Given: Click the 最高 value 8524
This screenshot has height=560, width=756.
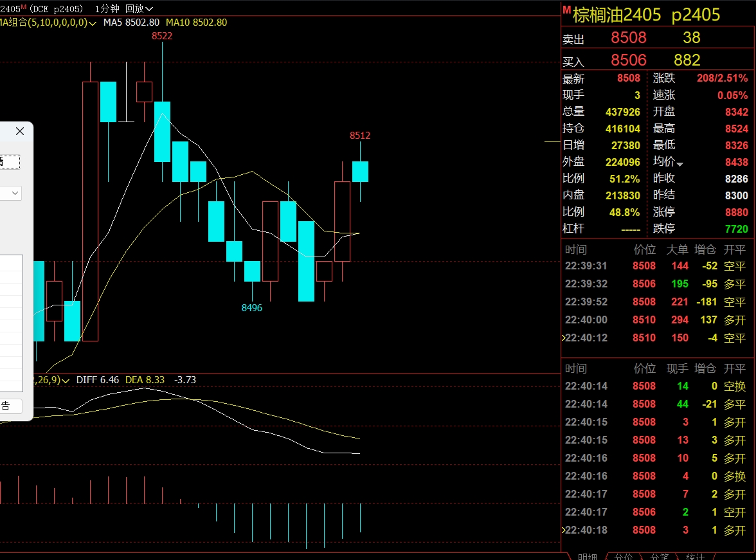Looking at the screenshot, I should [x=736, y=129].
